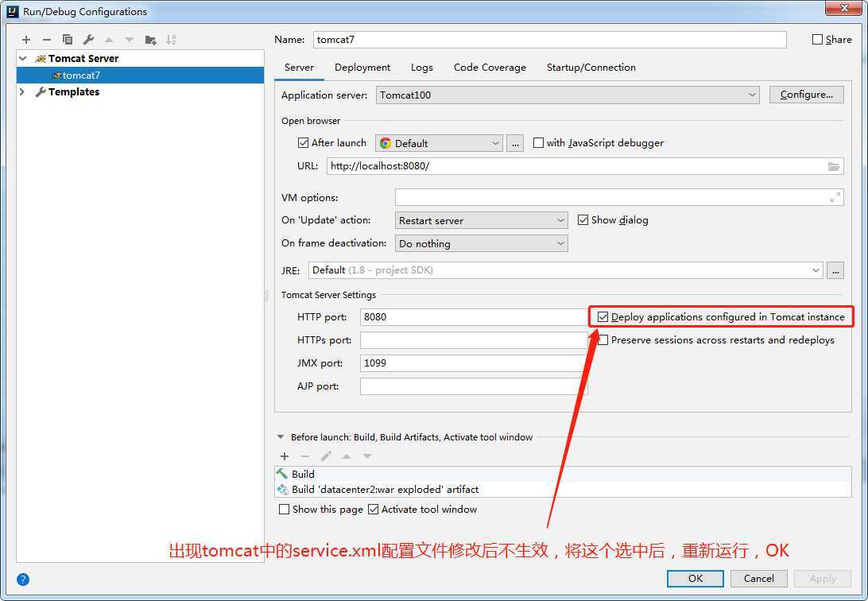
Task: Add a before launch task
Action: (x=285, y=456)
